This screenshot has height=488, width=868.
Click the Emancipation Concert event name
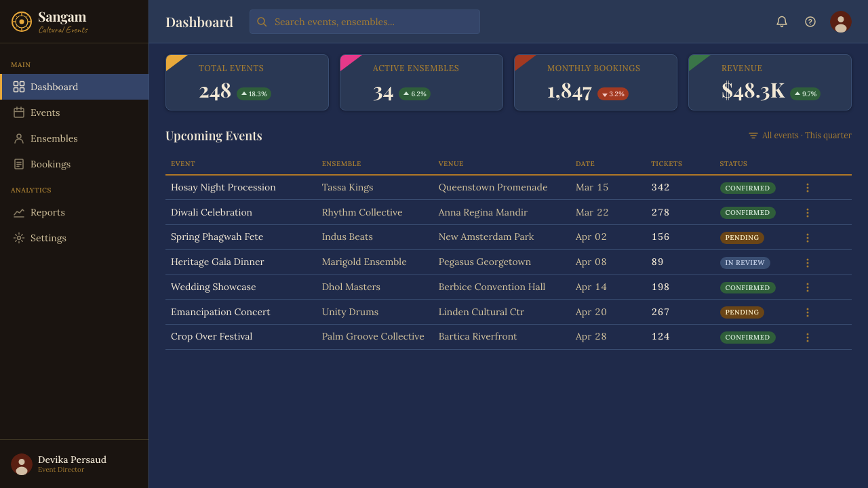(x=220, y=312)
